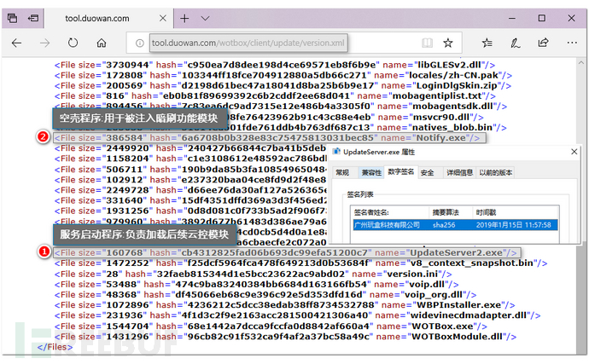Close the tool.duowan.com tab

(x=163, y=18)
